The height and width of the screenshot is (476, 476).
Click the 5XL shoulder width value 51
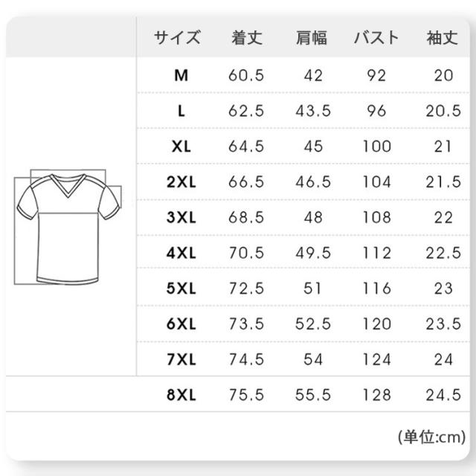click(x=313, y=289)
